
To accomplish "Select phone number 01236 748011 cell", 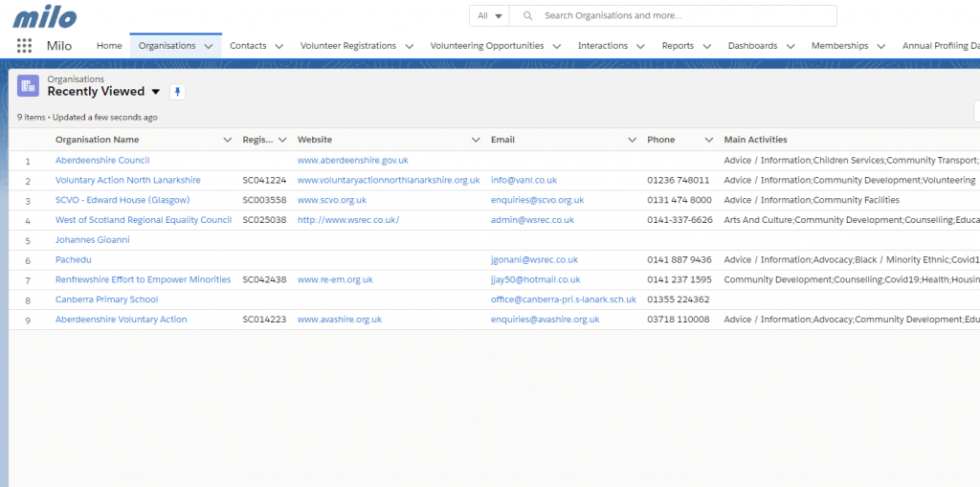I will (x=679, y=180).
